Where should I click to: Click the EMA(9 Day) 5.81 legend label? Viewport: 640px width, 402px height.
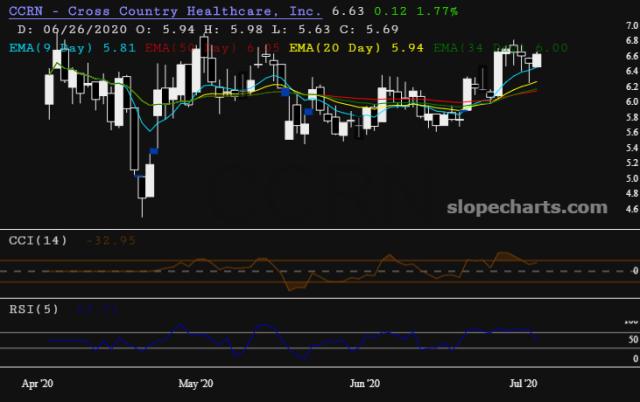(x=72, y=48)
